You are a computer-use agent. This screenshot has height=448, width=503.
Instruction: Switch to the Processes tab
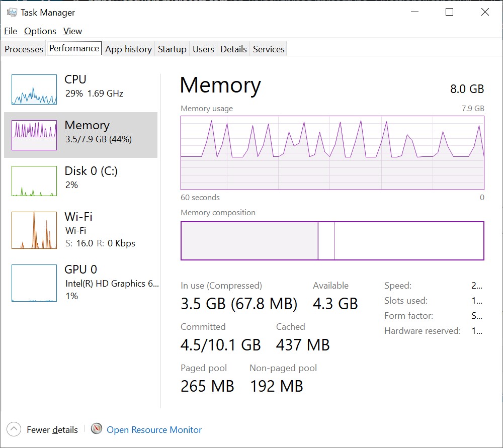click(x=24, y=49)
